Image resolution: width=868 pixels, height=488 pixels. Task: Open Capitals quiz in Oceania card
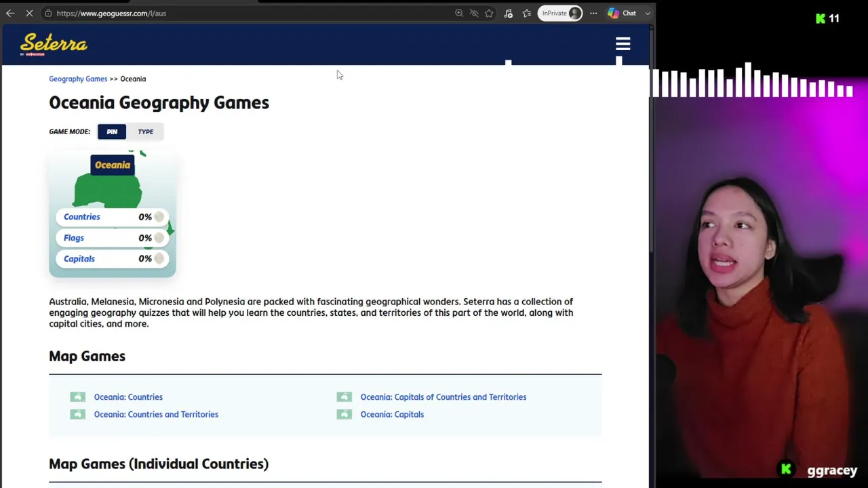[79, 259]
